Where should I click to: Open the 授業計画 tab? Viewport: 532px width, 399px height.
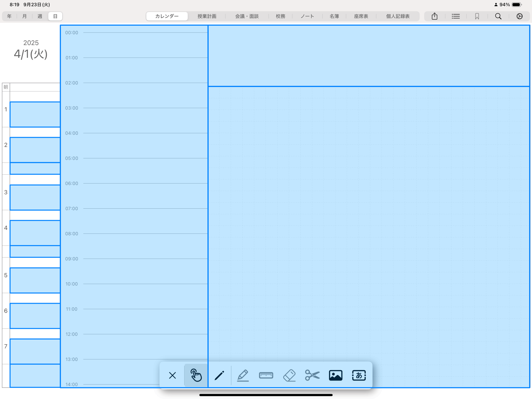[207, 16]
